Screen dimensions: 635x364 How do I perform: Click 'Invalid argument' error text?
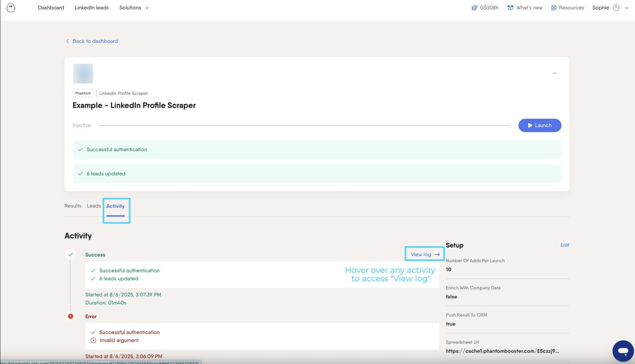click(x=119, y=340)
